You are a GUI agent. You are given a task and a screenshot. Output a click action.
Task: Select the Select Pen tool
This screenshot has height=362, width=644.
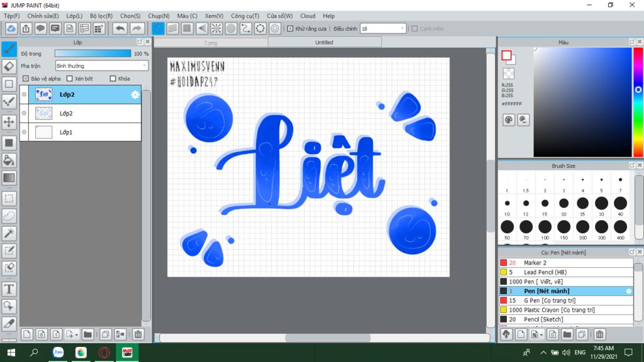(9, 250)
